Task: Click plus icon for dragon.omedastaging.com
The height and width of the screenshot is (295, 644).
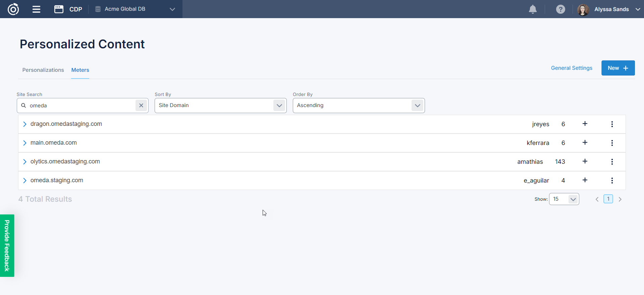Action: point(585,124)
